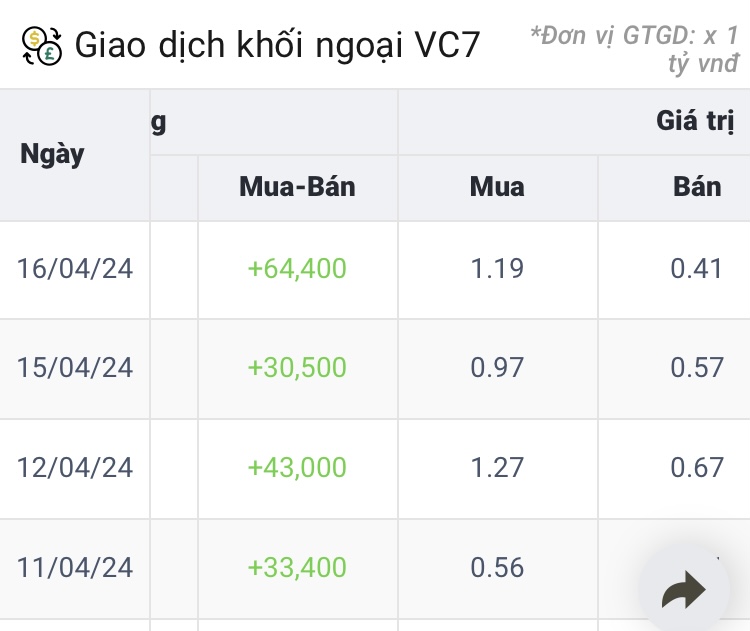Select the Bán column header
The width and height of the screenshot is (750, 631).
(x=697, y=187)
